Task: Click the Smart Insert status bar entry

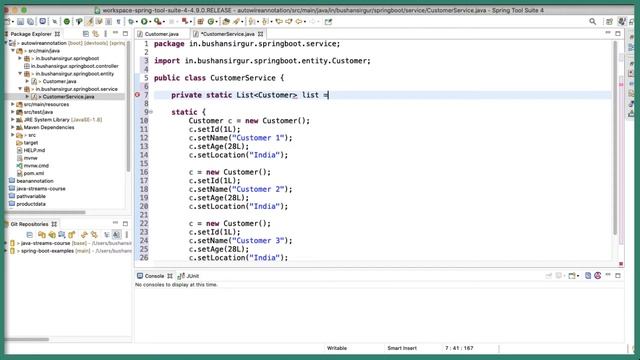Action: [402, 348]
